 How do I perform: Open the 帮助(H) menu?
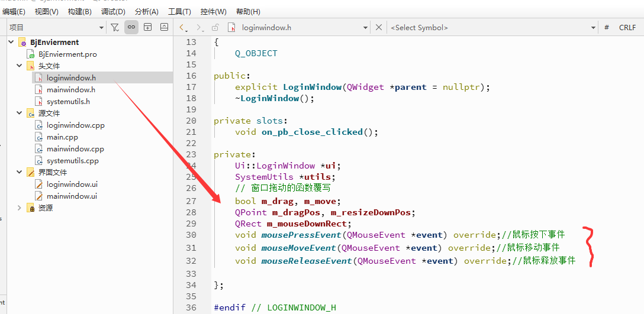pyautogui.click(x=248, y=12)
